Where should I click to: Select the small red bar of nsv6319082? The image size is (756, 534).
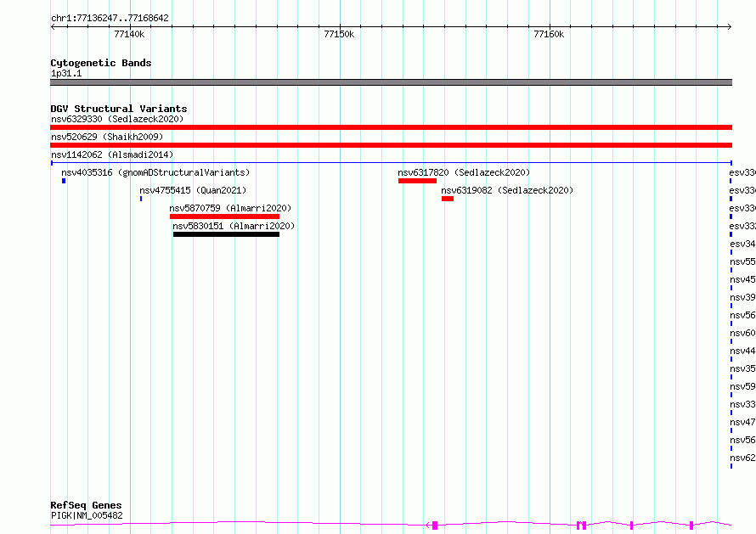(x=448, y=199)
